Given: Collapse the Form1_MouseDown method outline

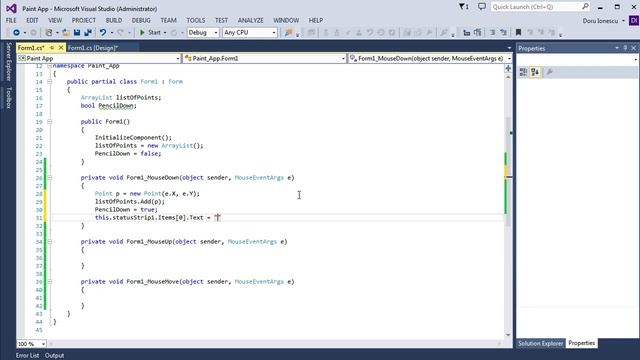Looking at the screenshot, I should 49,178.
